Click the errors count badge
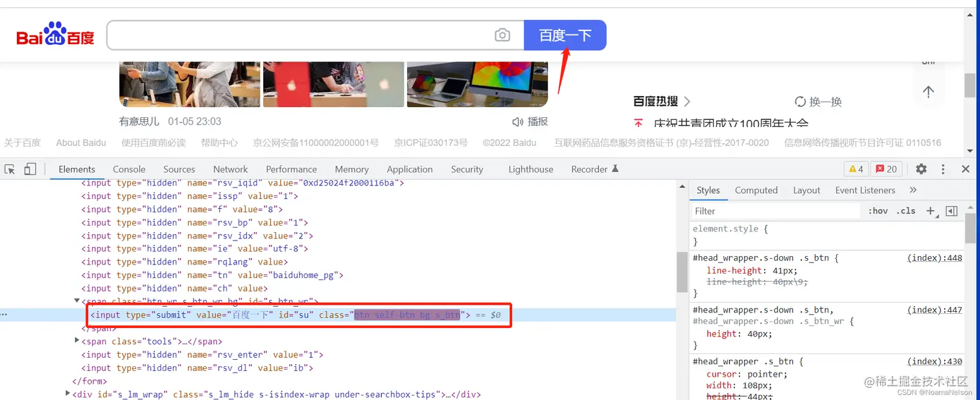The width and height of the screenshot is (980, 400). pos(886,168)
